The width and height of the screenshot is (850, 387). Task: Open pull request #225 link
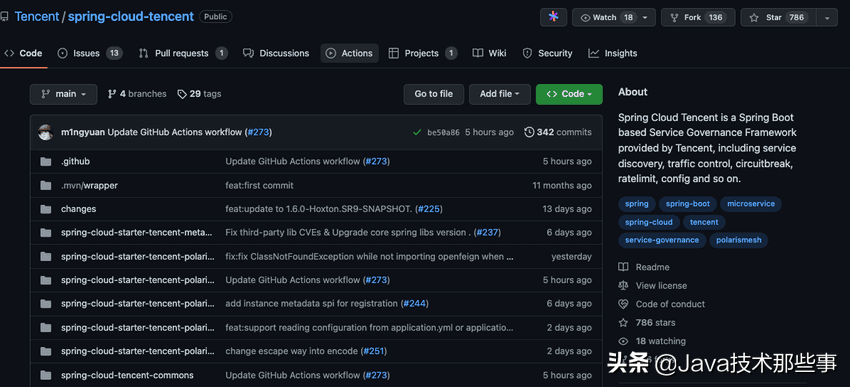coord(429,209)
